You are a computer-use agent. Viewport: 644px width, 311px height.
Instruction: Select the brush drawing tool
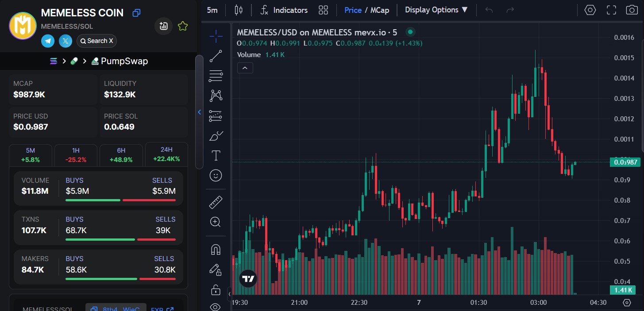[x=216, y=135]
